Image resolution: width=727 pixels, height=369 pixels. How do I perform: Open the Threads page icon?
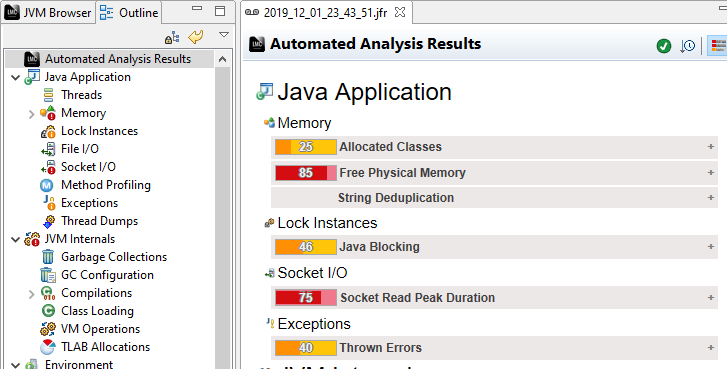(48, 95)
